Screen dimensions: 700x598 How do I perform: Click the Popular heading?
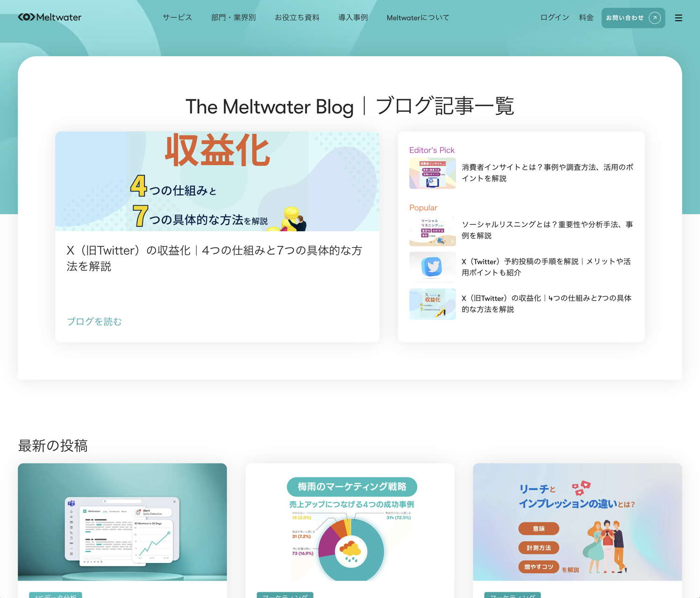pyautogui.click(x=423, y=208)
